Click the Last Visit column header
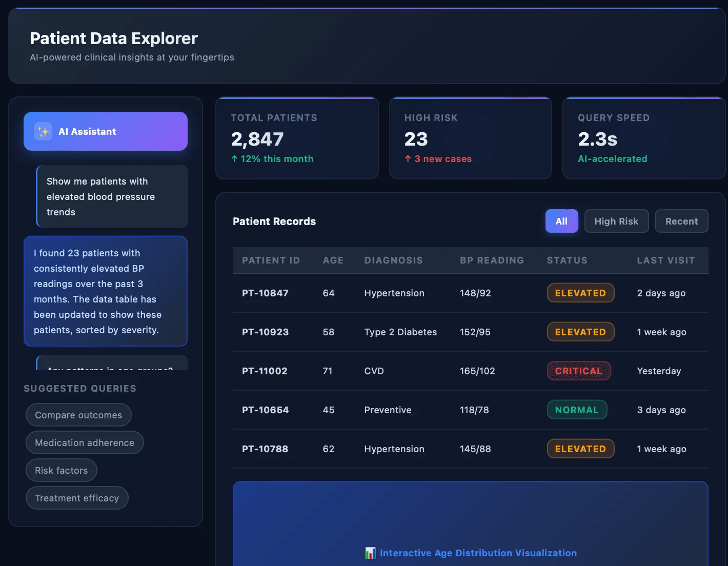Screen dimensions: 728x566 [x=665, y=260]
